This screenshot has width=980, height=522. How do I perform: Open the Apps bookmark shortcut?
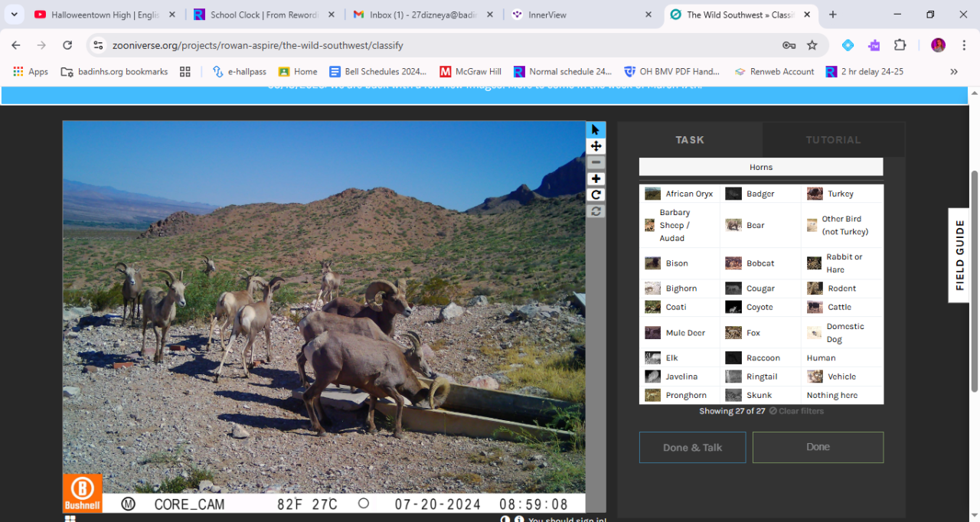pyautogui.click(x=31, y=71)
